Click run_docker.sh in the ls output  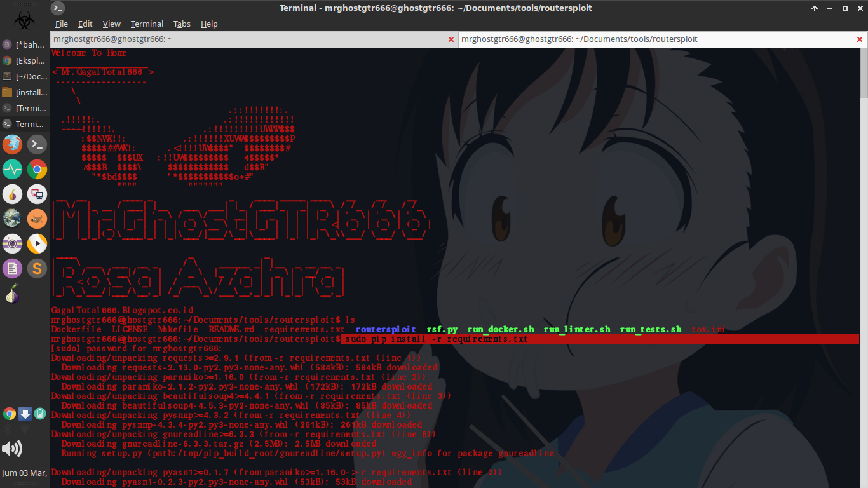coord(501,329)
